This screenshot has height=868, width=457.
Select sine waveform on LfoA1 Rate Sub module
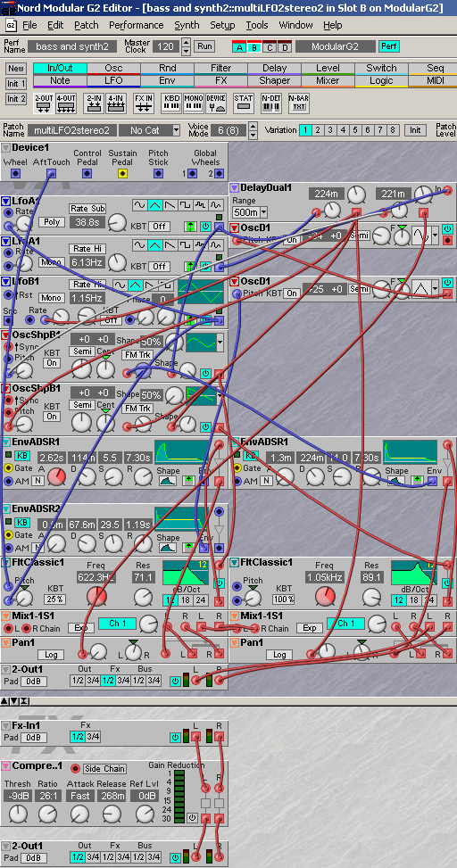pos(139,205)
